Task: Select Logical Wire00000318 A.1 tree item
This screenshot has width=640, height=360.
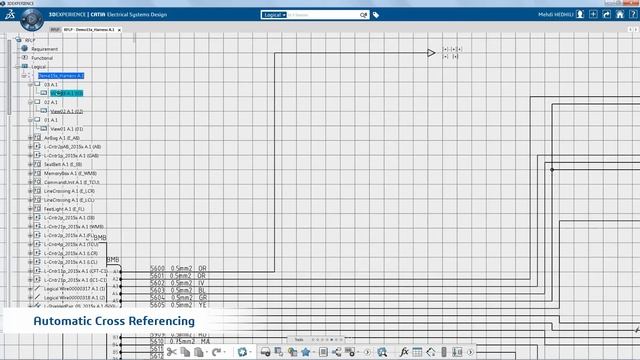Action: coord(74,298)
